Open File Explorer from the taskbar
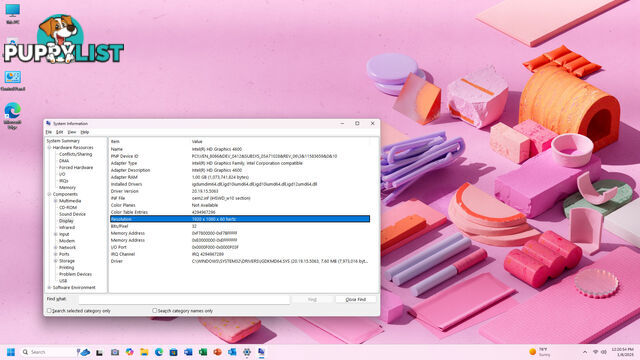The height and width of the screenshot is (360, 640). [144, 352]
